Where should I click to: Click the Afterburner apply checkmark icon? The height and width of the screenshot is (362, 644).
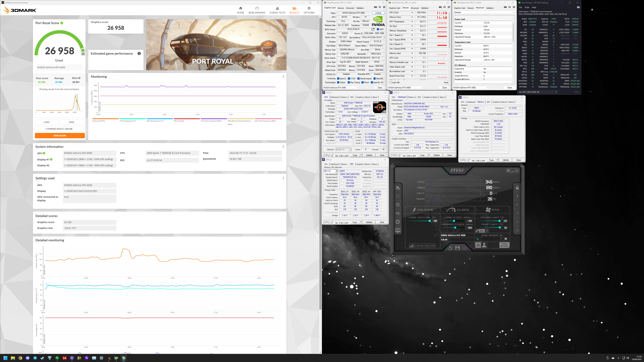(x=465, y=248)
